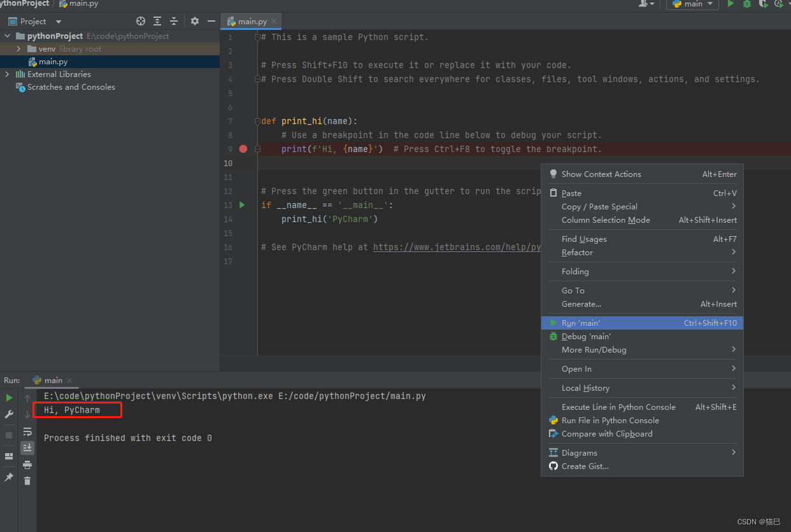791x532 pixels.
Task: Click the fold marker on line 7
Action: 257,121
